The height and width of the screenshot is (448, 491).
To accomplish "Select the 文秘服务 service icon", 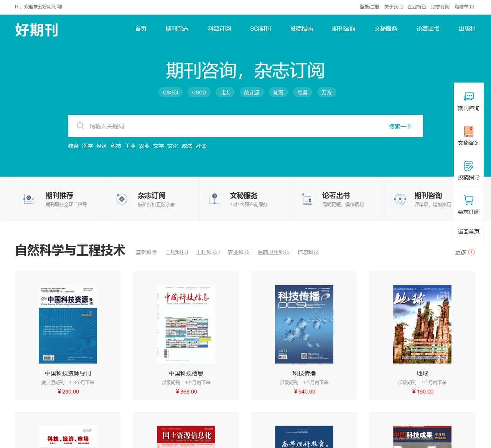I will pos(214,198).
